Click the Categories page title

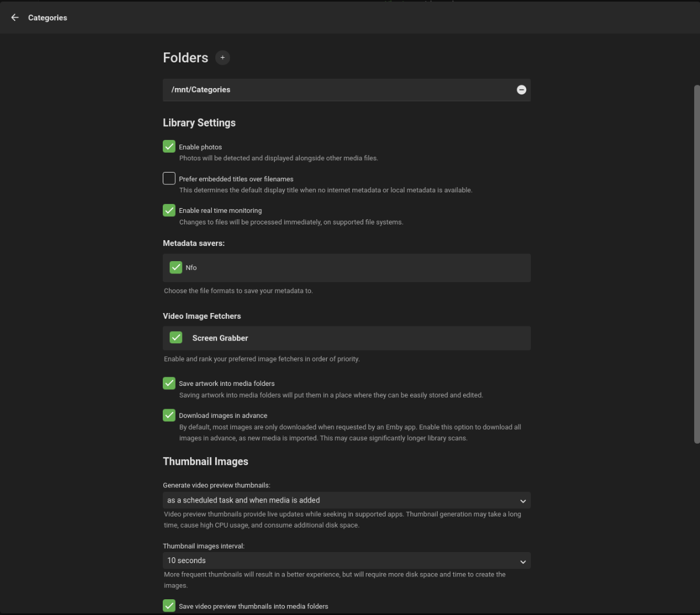click(x=47, y=17)
